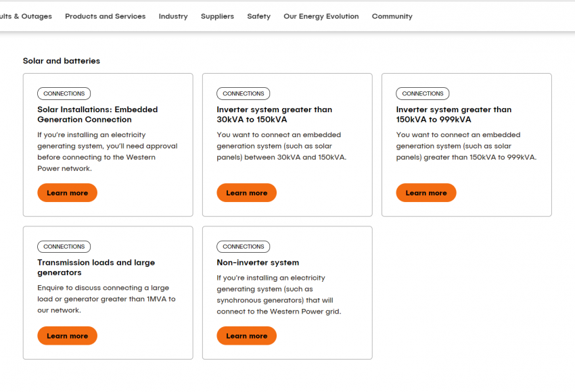Open the Inverter system 30kVA to 150kVA heading
This screenshot has height=392, width=575.
point(274,114)
